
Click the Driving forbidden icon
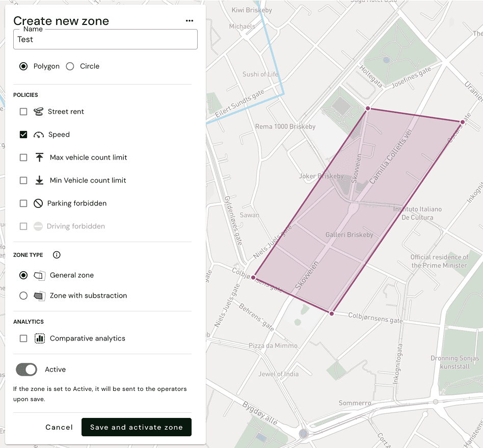38,226
